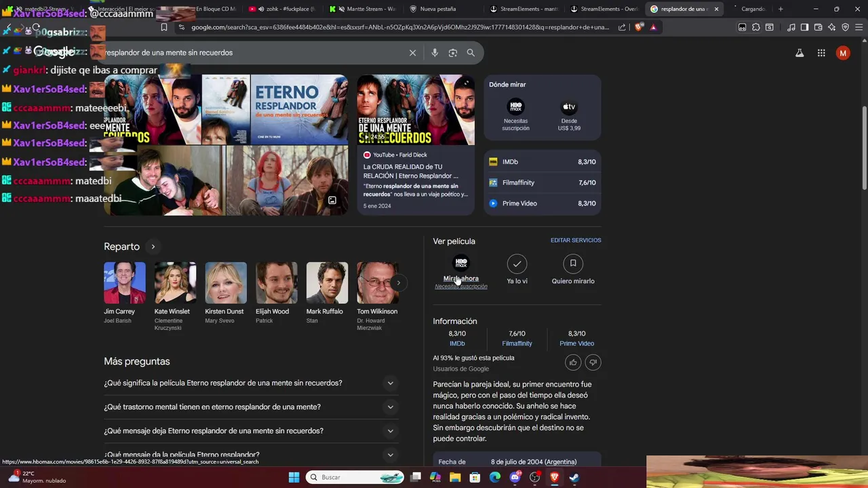Mark movie as Ya lo vi
Image resolution: width=868 pixels, height=488 pixels.
point(517,264)
